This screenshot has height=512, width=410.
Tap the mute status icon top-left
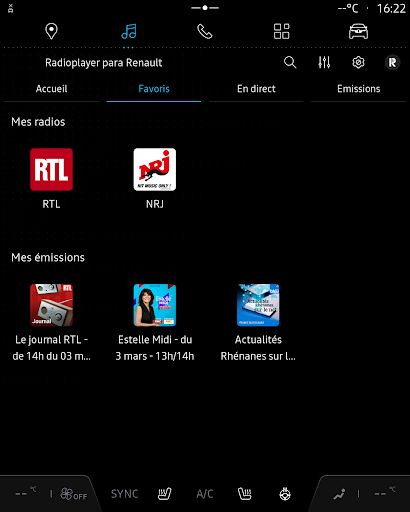[x=10, y=8]
